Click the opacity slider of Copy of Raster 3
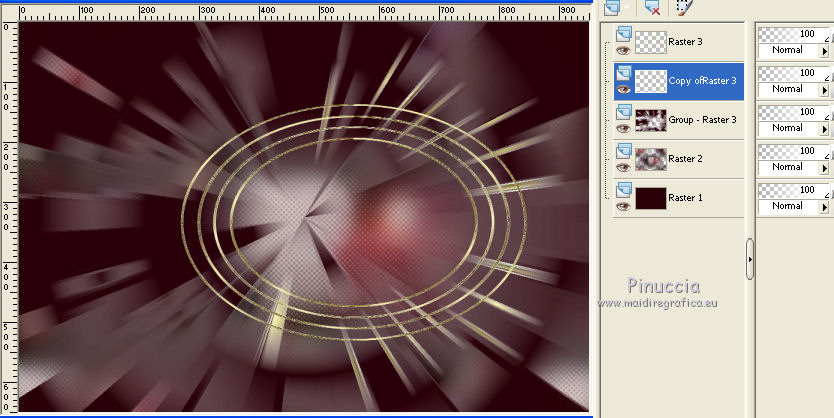Image resolution: width=834 pixels, height=418 pixels. tap(794, 73)
